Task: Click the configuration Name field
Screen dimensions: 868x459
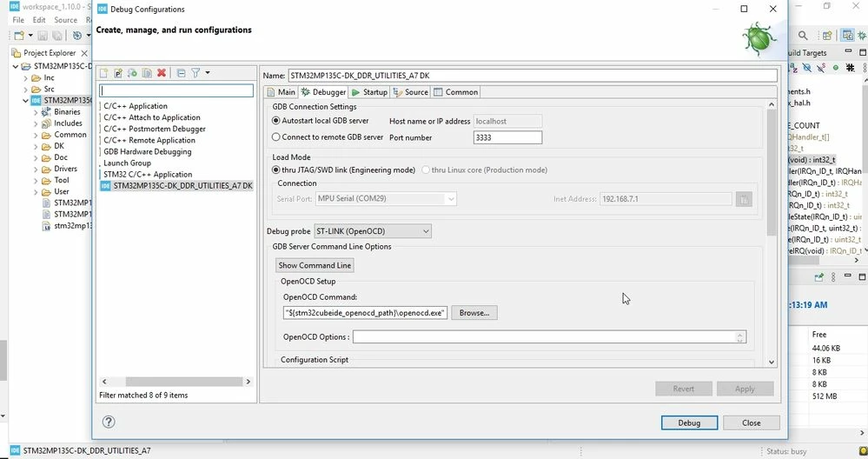Action: [532, 76]
